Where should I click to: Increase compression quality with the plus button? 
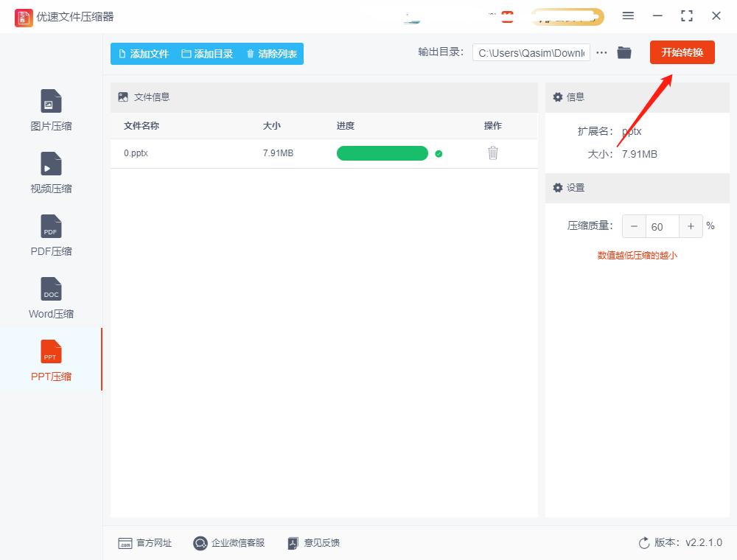click(x=691, y=226)
